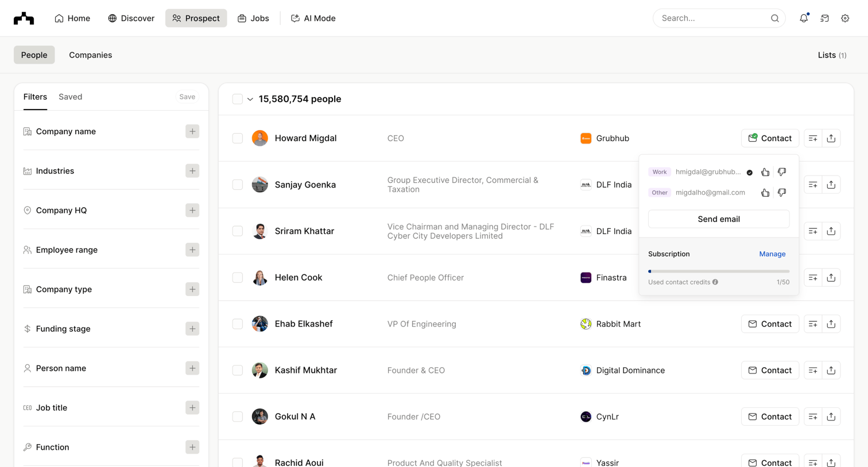Check the Helen Cook row checkbox

coord(238,278)
